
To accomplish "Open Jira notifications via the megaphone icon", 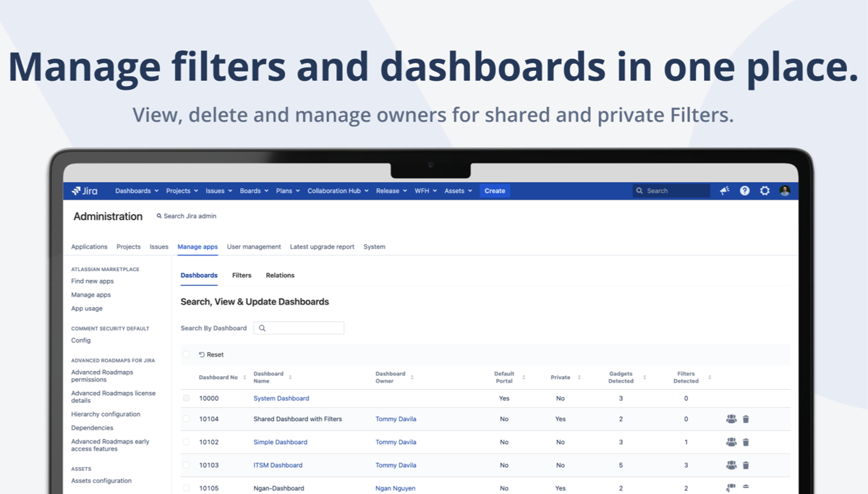I will point(725,190).
